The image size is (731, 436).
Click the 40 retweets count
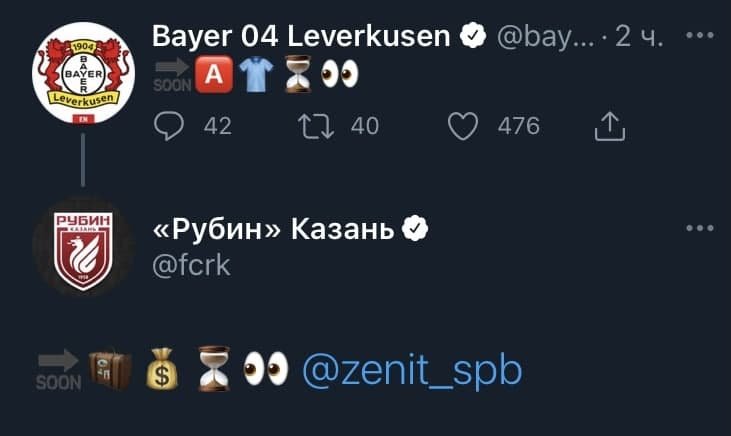click(365, 126)
